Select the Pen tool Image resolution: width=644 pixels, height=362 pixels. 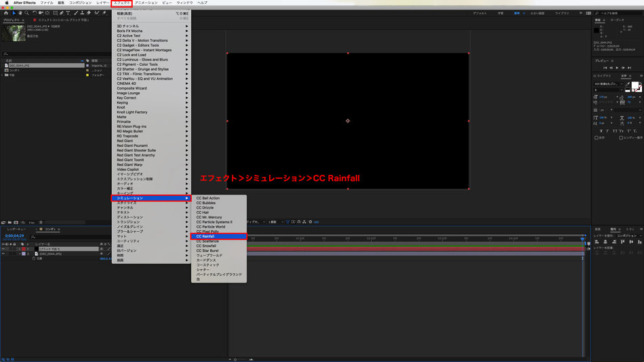click(62, 13)
